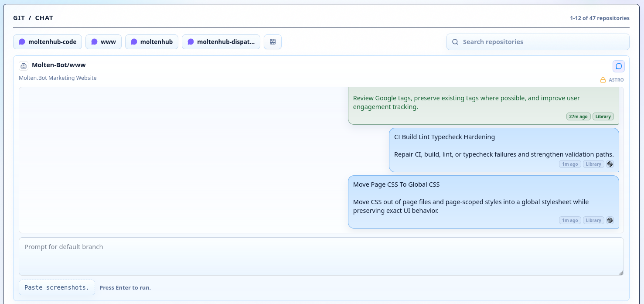Click the lock icon next to ASTRO
The height and width of the screenshot is (304, 644).
pyautogui.click(x=603, y=80)
